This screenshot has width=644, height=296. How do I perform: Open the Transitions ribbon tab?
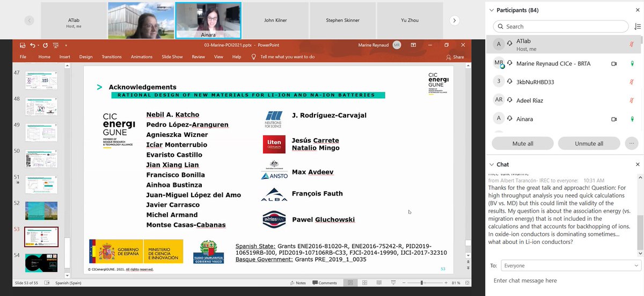112,57
